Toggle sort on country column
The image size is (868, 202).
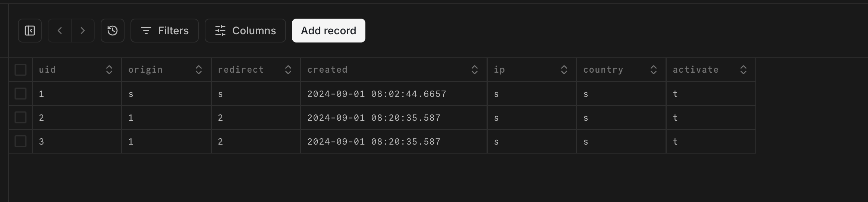click(x=654, y=70)
